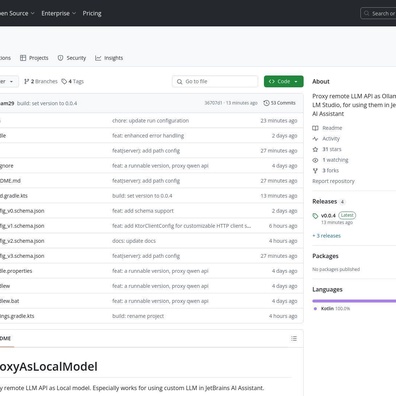
Task: View the 2 Branches link
Action: 41,81
